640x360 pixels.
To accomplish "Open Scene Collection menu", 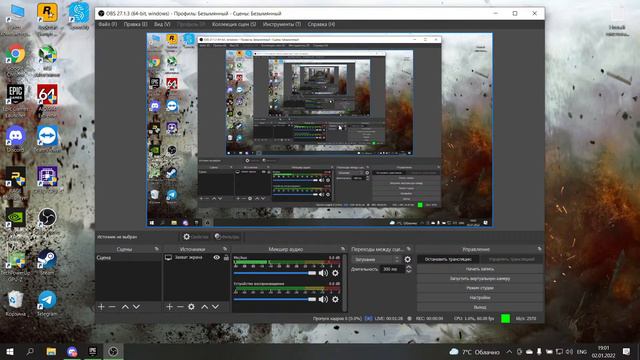I will pos(234,24).
